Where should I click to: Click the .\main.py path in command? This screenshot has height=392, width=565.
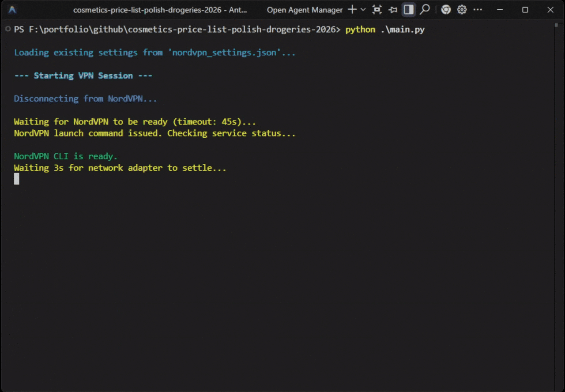coord(402,30)
